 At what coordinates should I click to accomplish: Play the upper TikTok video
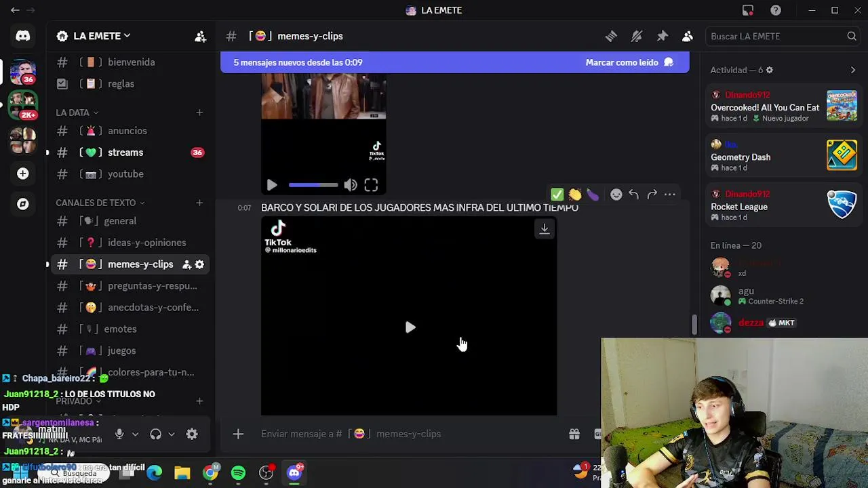point(272,185)
